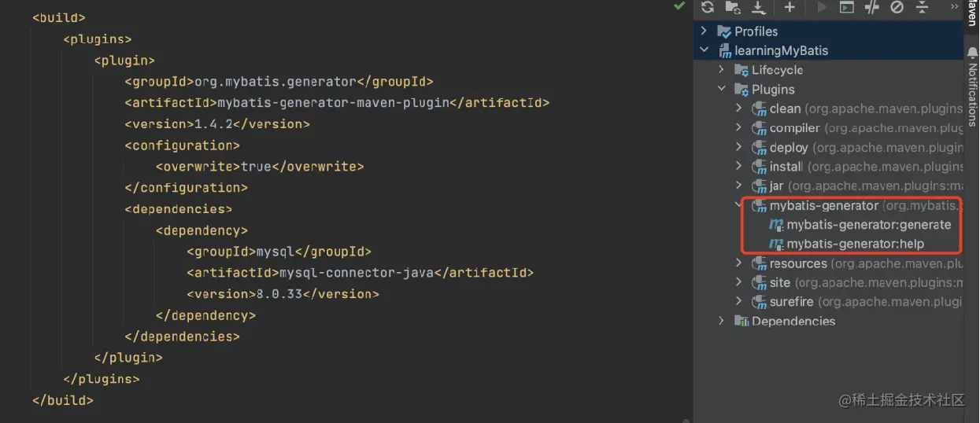This screenshot has height=423, width=980.
Task: Collapse the learningMyBatis project node
Action: tap(704, 50)
